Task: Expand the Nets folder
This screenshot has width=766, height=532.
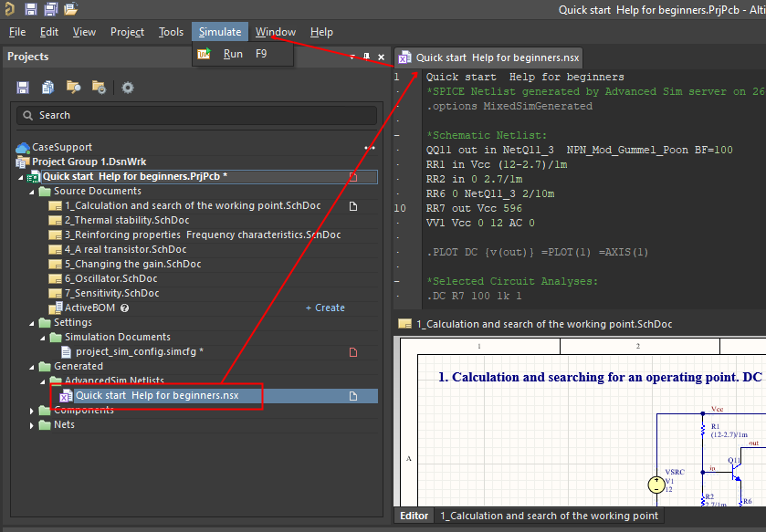Action: 34,425
